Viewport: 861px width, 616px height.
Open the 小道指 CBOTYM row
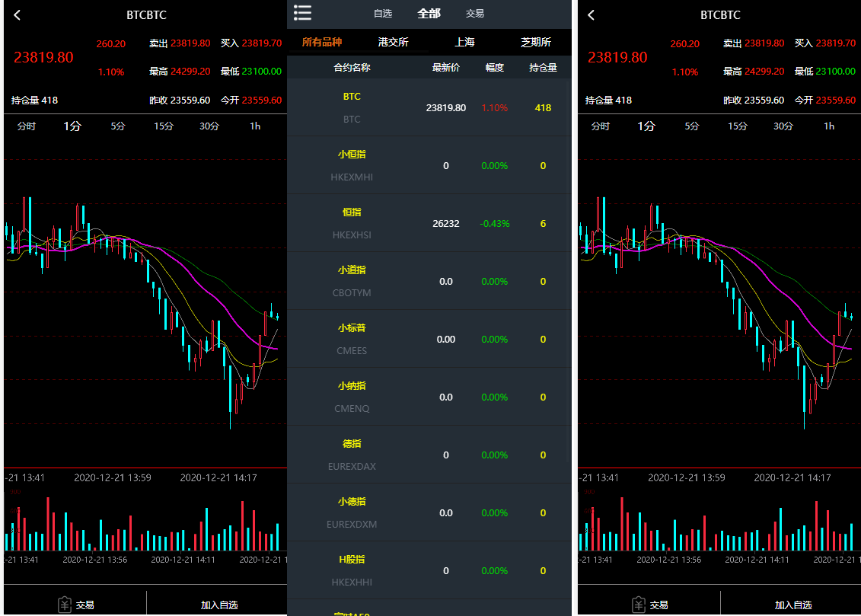429,281
